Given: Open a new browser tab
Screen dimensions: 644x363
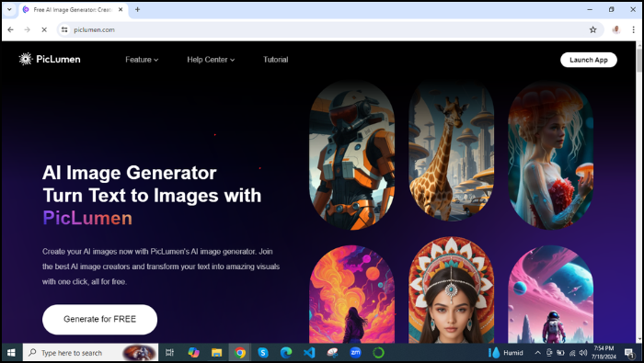Looking at the screenshot, I should point(138,9).
